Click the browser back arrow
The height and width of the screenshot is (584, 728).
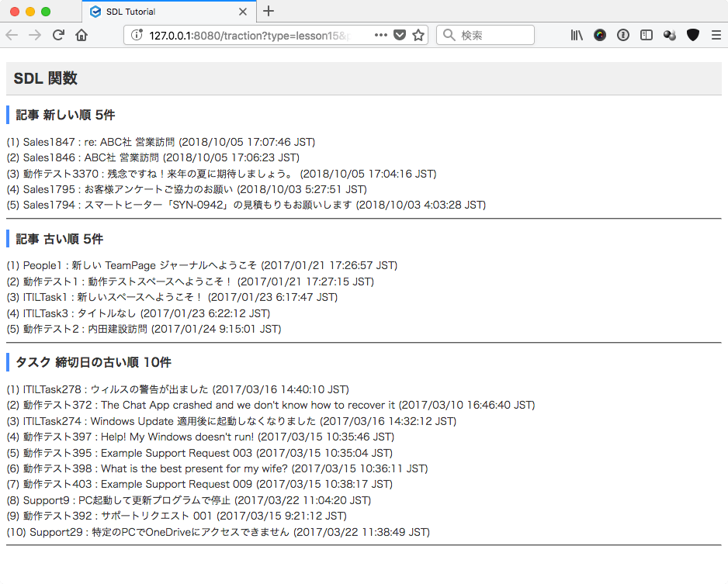point(12,35)
